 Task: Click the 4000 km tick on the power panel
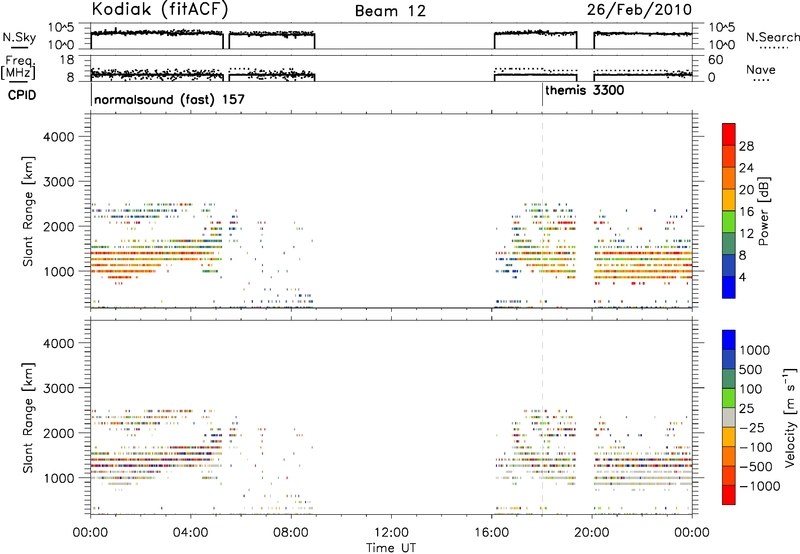(59, 137)
